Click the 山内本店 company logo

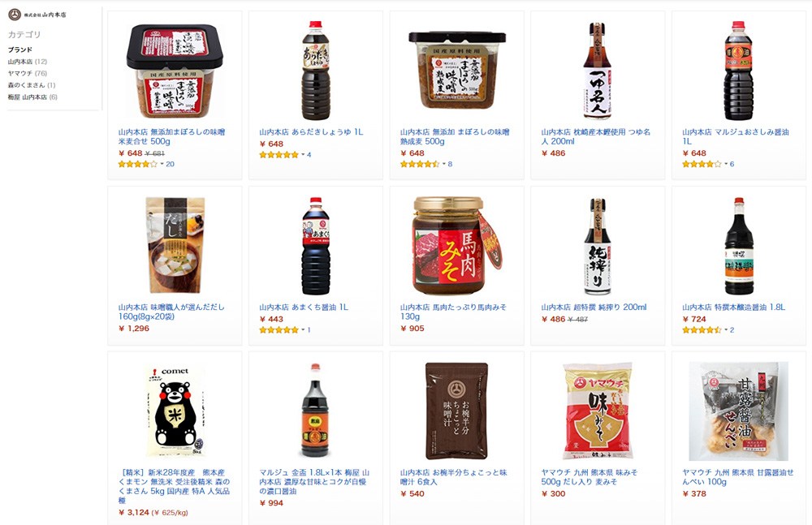(x=37, y=15)
